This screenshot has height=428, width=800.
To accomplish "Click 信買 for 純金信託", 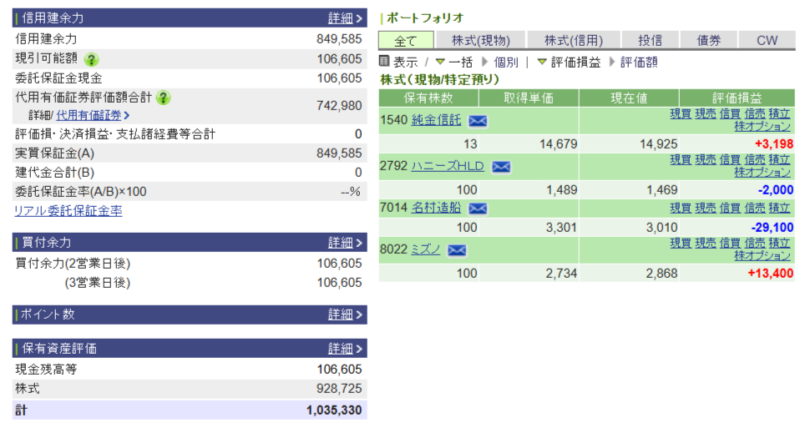I will tap(730, 114).
